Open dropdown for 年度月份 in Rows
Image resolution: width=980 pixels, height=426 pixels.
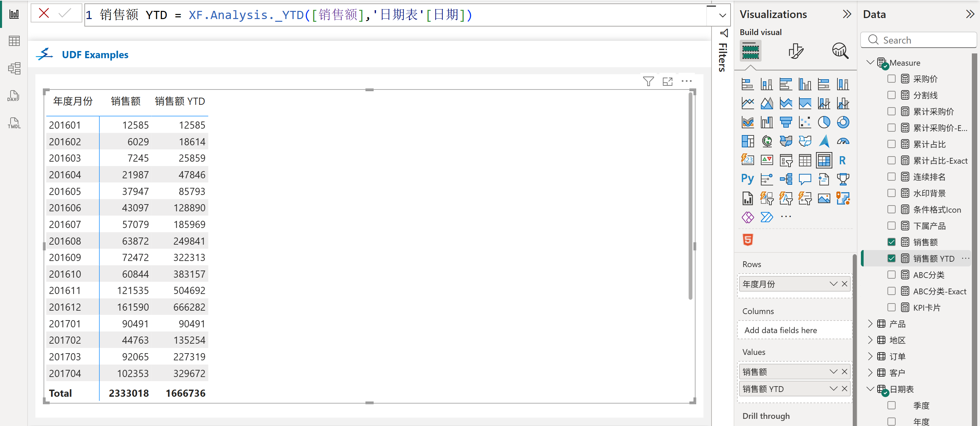833,284
